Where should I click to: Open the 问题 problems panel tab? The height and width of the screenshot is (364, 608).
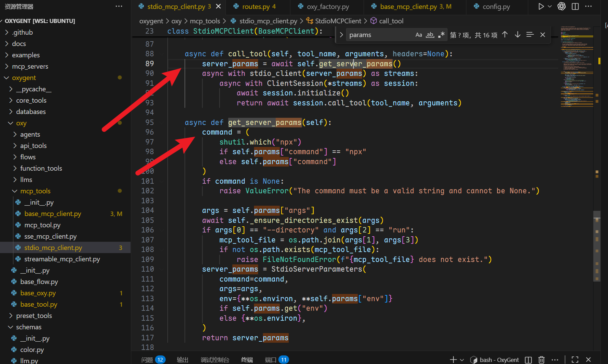click(x=147, y=360)
